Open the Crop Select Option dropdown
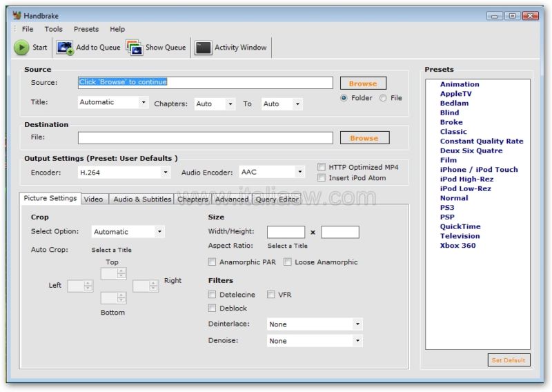Image resolution: width=552 pixels, height=392 pixels. tap(128, 232)
